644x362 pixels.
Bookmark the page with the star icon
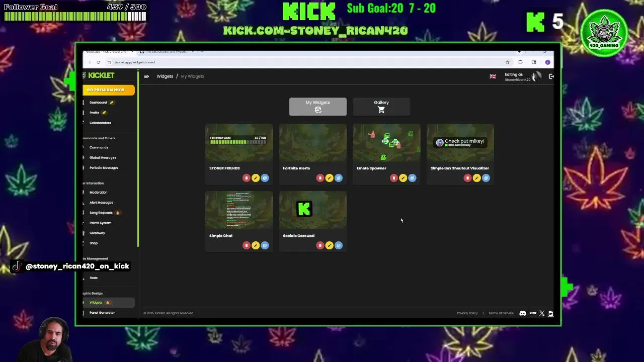pyautogui.click(x=507, y=62)
